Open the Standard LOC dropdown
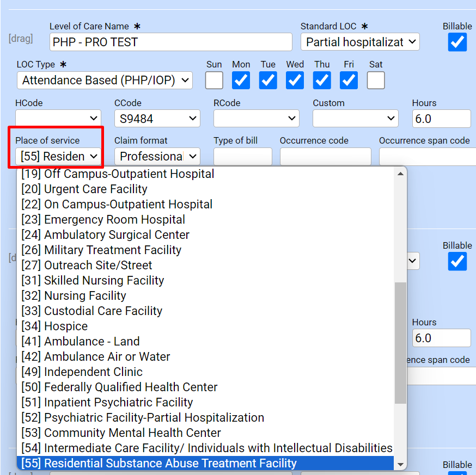 pos(360,42)
